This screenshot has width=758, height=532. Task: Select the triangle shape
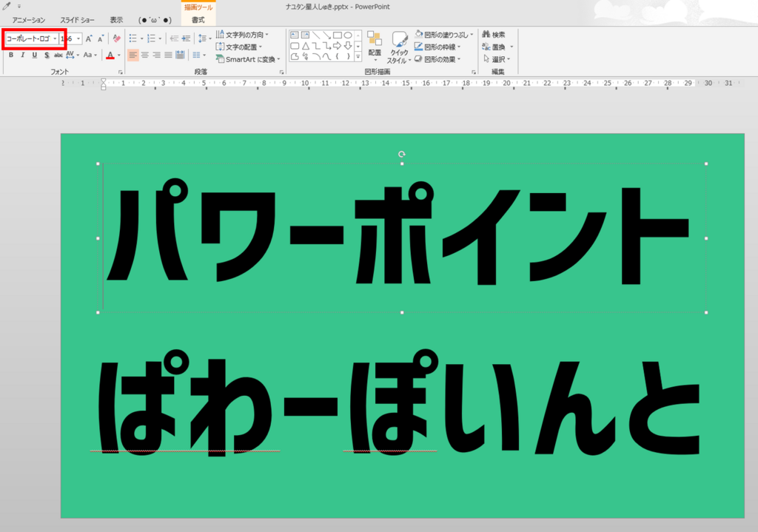305,46
